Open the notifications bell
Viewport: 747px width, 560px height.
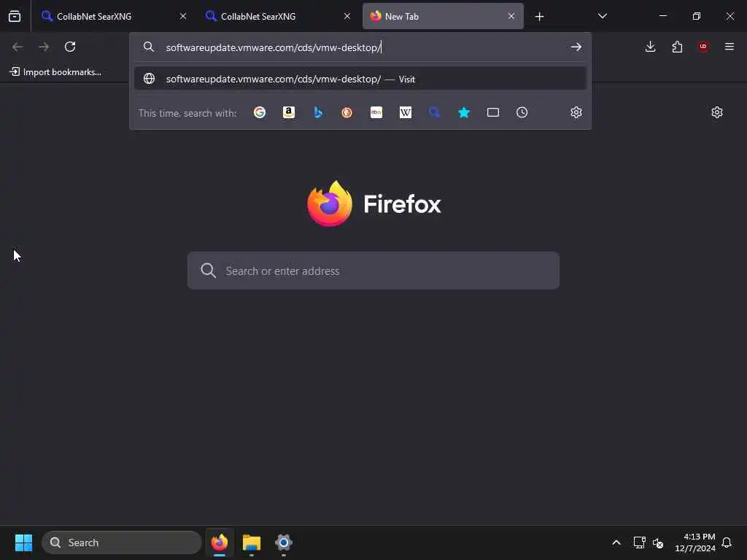(x=727, y=542)
